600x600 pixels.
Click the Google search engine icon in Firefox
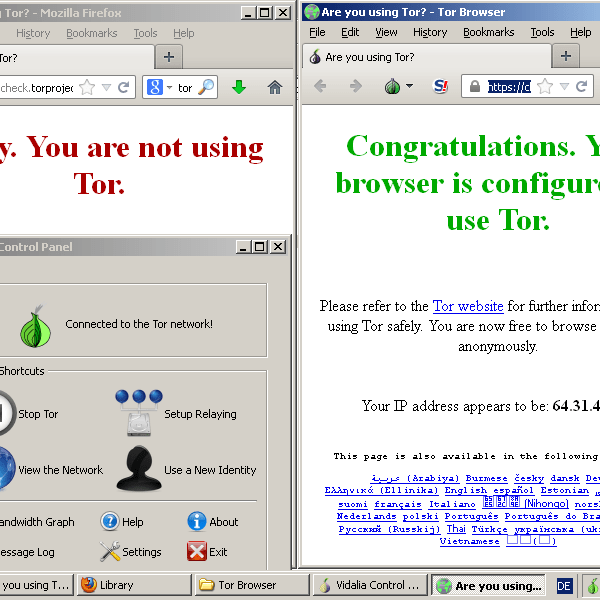[x=155, y=87]
